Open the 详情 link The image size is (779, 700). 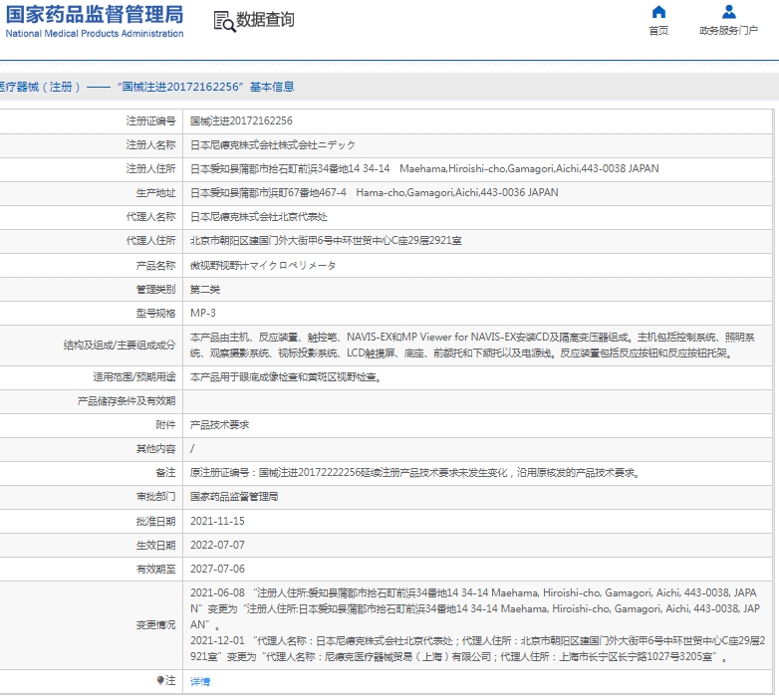click(200, 681)
